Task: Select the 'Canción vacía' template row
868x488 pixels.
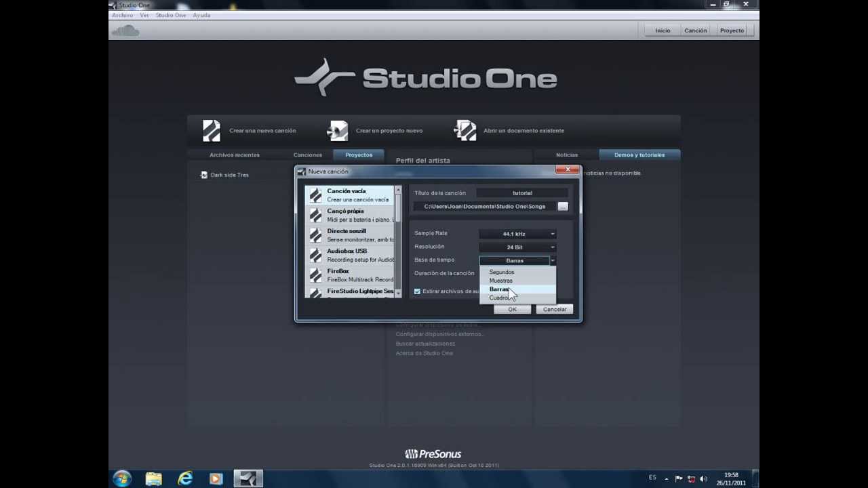Action: [x=349, y=195]
